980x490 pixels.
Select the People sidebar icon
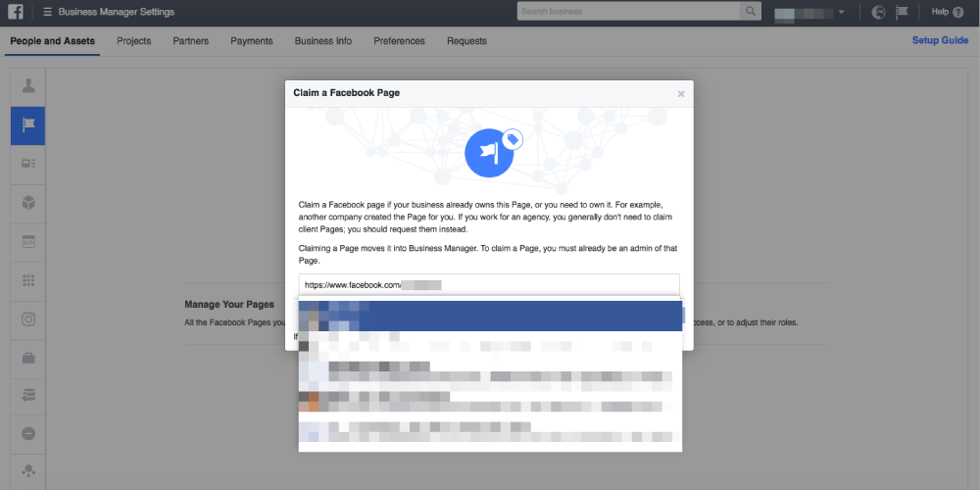tap(28, 86)
